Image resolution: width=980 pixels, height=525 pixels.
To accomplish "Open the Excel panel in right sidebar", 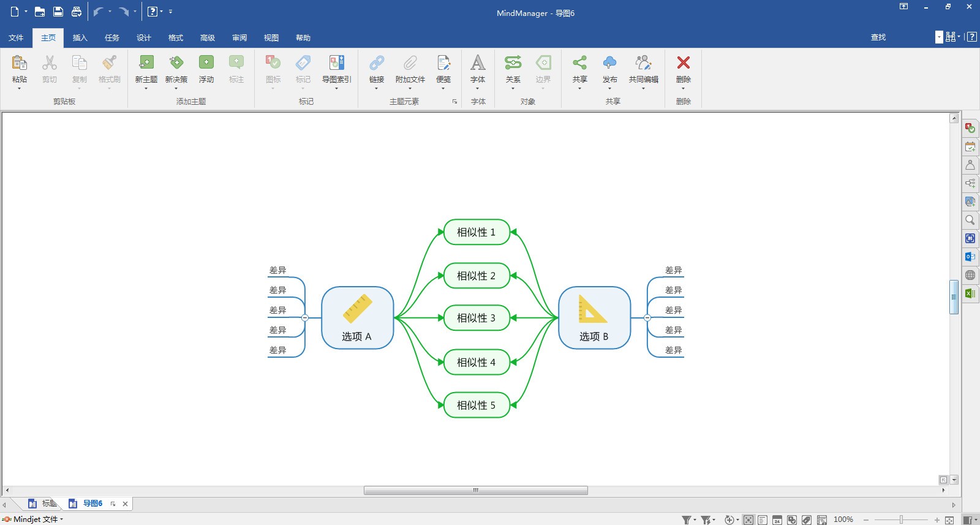I will [970, 293].
